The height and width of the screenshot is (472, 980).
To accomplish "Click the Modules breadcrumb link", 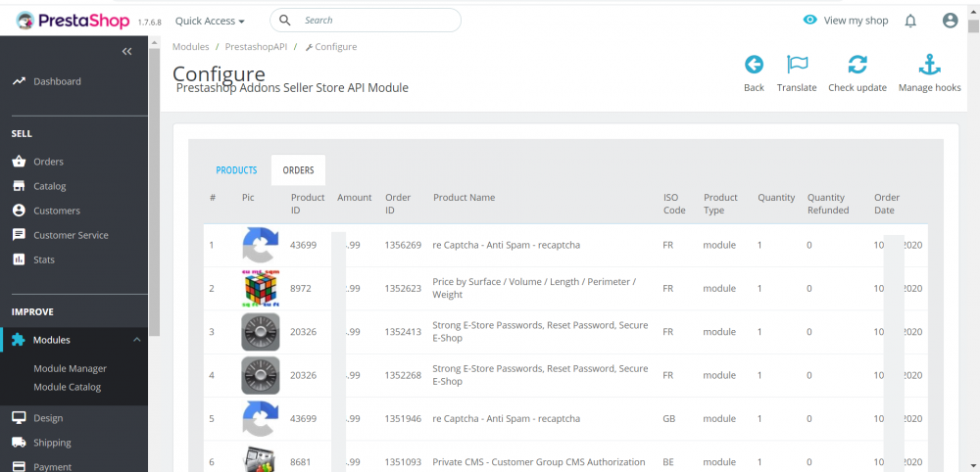I will click(190, 47).
